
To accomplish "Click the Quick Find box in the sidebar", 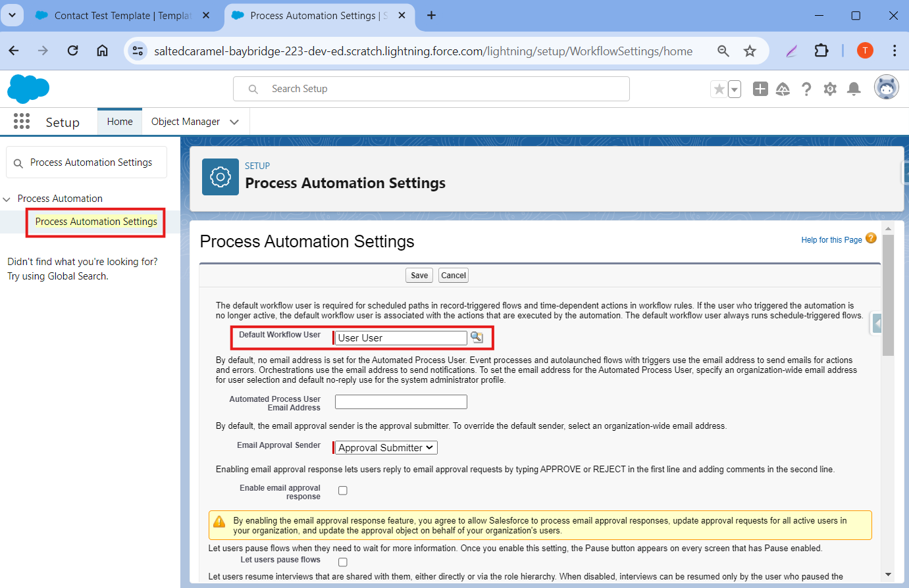I will click(x=86, y=162).
